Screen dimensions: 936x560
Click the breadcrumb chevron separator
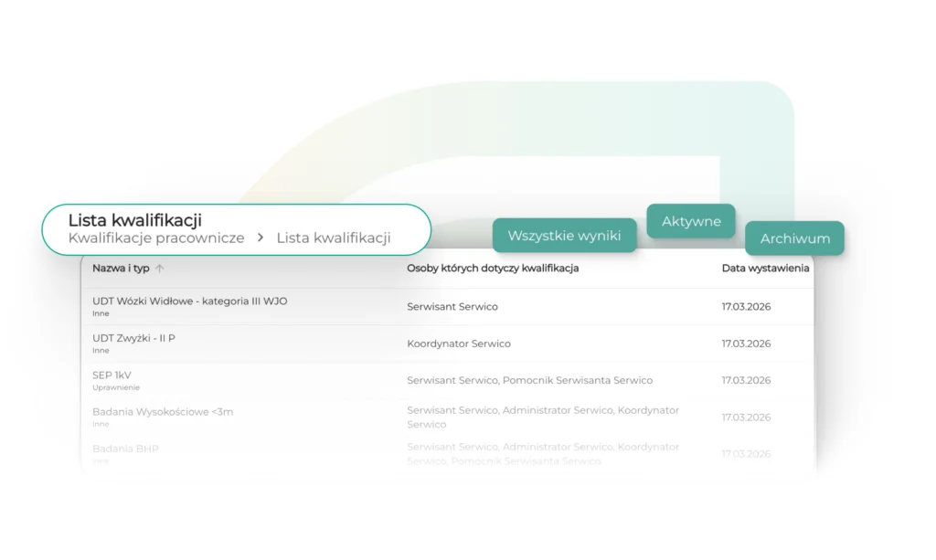coord(261,238)
